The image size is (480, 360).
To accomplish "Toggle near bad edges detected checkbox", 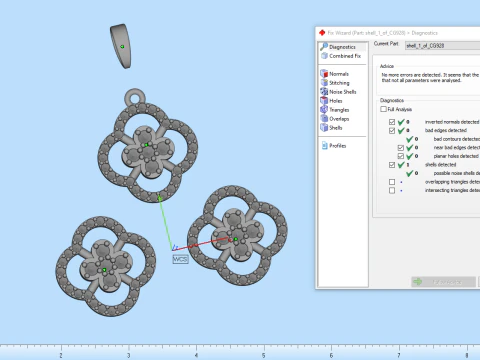I will pos(401,148).
